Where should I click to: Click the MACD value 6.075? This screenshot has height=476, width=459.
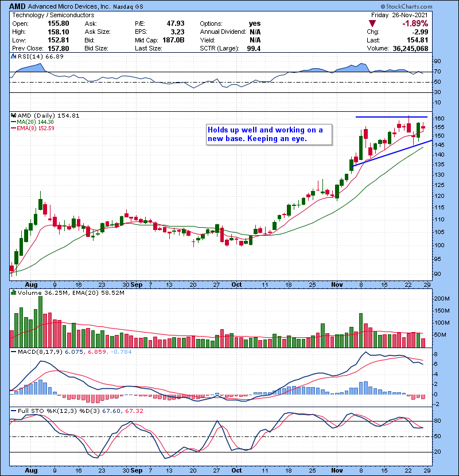pyautogui.click(x=73, y=352)
